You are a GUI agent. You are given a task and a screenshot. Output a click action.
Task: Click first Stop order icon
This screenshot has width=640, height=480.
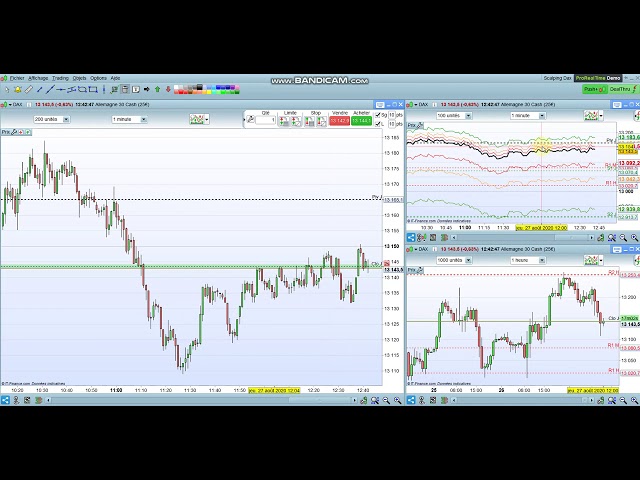point(309,121)
